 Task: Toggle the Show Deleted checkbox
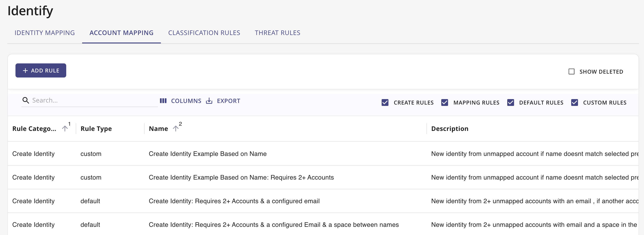tap(571, 72)
